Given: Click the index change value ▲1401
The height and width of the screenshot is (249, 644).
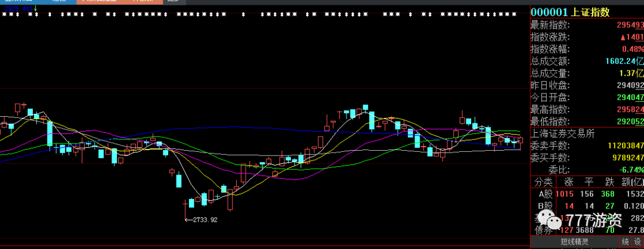Looking at the screenshot, I should [631, 38].
